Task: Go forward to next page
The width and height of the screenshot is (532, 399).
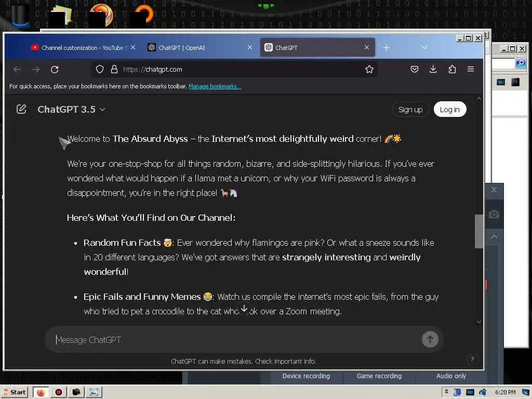Action: pos(36,70)
